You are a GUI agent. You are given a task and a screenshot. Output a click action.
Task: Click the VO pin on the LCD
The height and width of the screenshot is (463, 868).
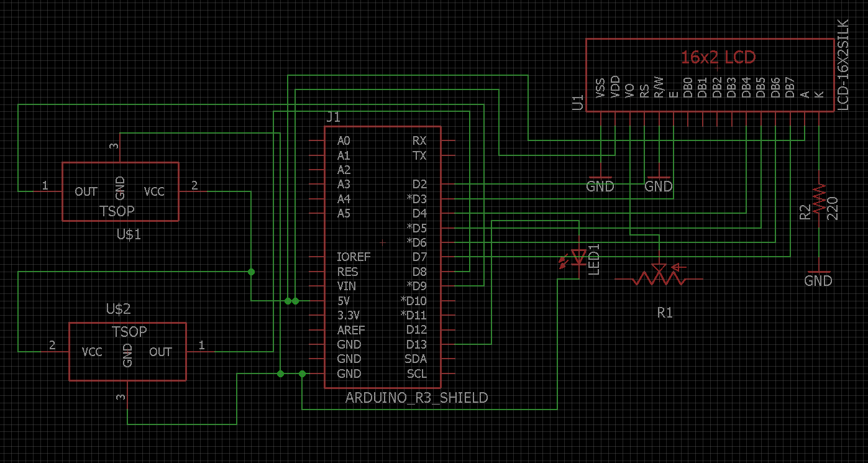(x=629, y=92)
